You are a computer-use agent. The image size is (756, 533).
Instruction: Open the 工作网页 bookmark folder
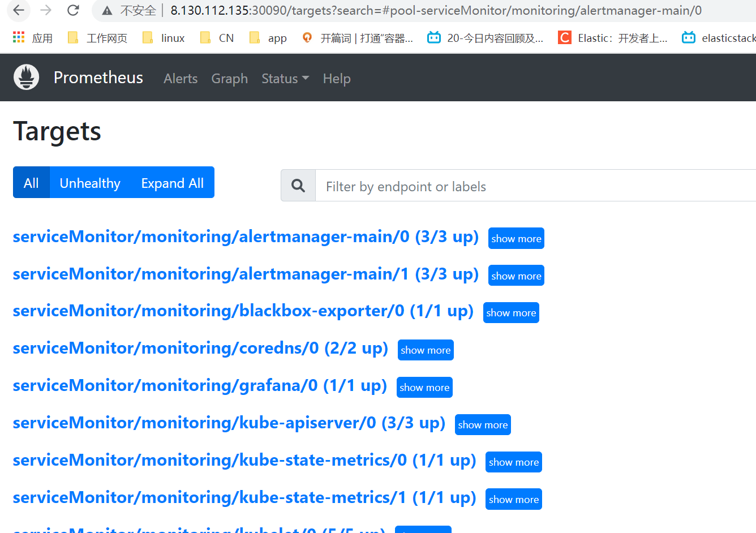click(x=97, y=38)
